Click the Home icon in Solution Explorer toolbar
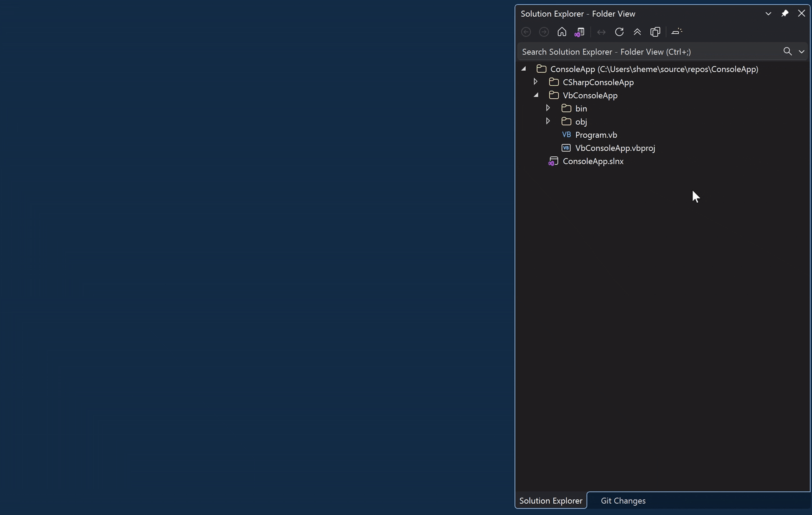Screen dimensions: 812x515 click(561, 32)
